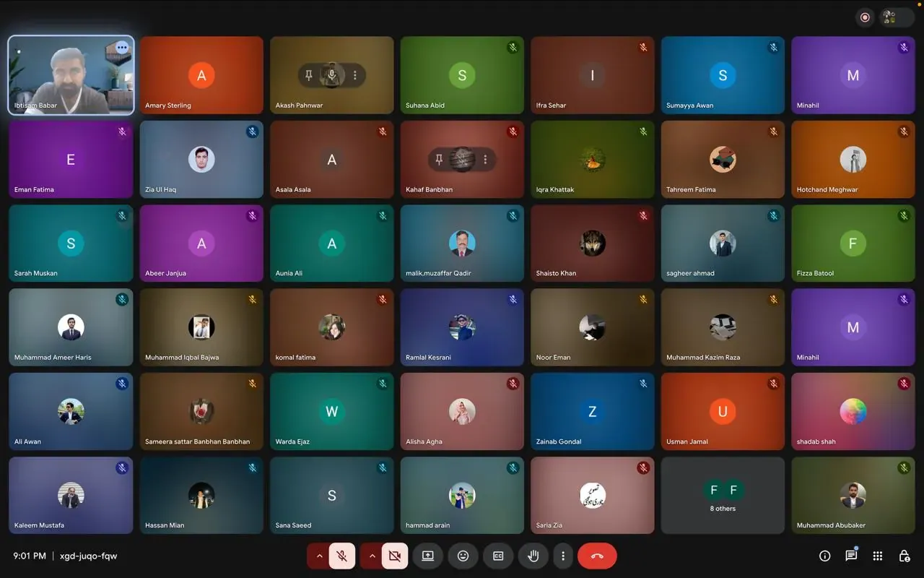The image size is (924, 578).
Task: Open the participant avatar pill at top right
Action: (x=897, y=17)
